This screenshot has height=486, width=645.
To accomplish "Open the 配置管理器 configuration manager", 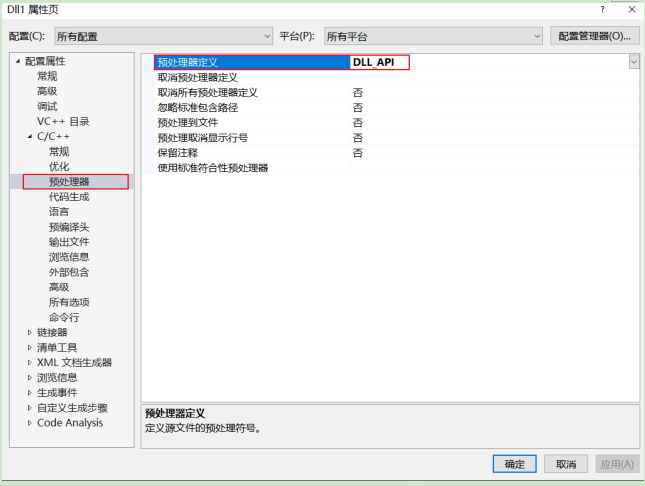I will pyautogui.click(x=594, y=36).
